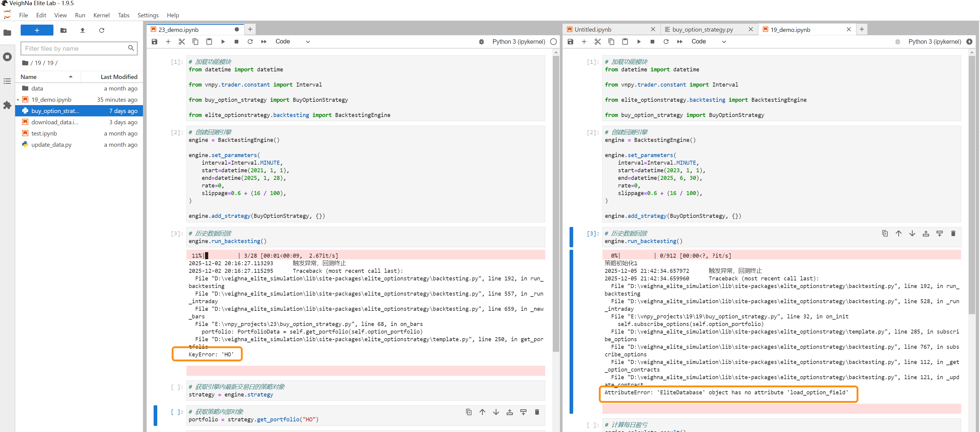Image resolution: width=980 pixels, height=432 pixels.
Task: Switch to the buy_option_strategy.py tab
Action: [702, 30]
